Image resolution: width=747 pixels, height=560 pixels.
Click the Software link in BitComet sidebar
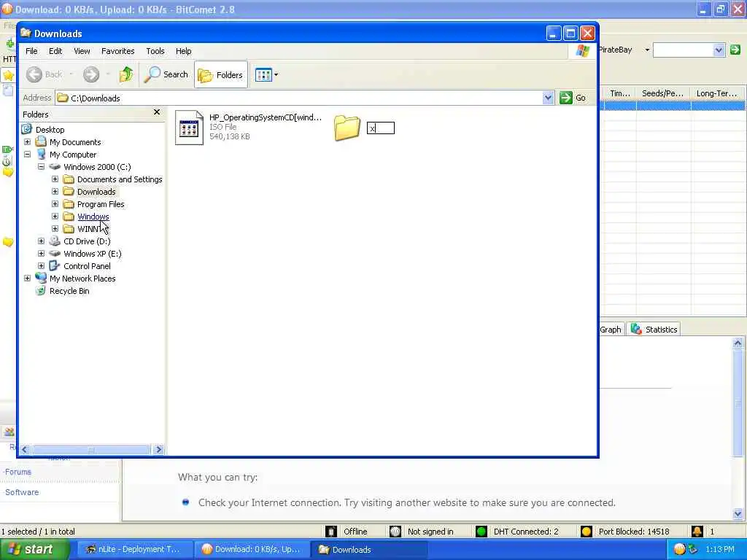21,492
